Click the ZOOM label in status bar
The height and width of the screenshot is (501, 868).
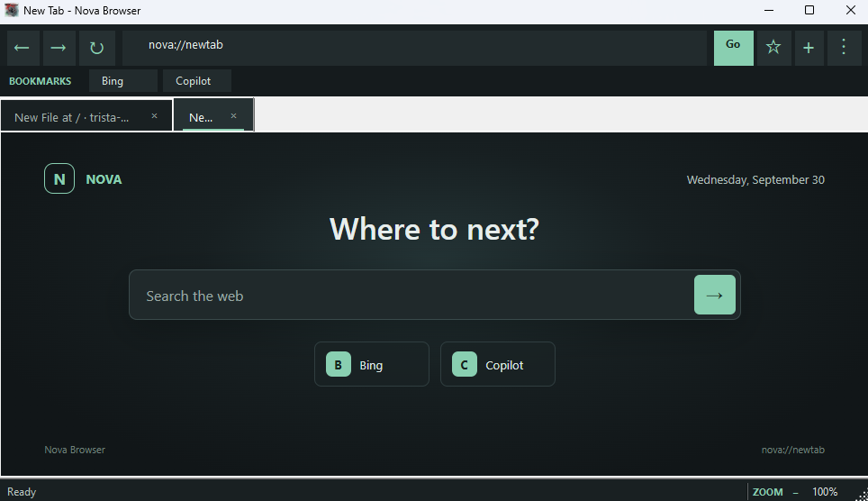767,492
